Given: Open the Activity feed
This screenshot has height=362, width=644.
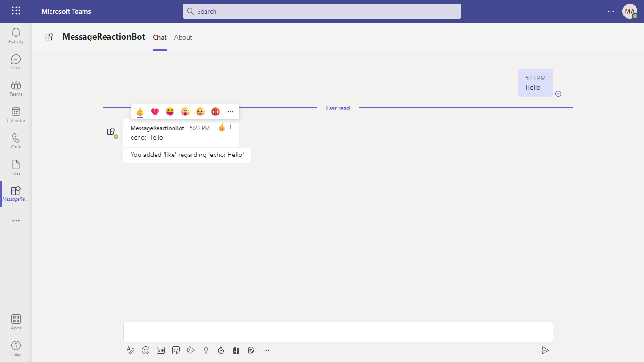Looking at the screenshot, I should coord(16,36).
